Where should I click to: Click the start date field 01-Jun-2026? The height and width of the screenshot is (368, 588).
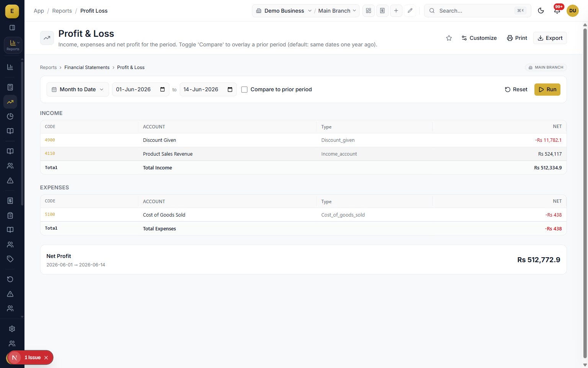140,89
